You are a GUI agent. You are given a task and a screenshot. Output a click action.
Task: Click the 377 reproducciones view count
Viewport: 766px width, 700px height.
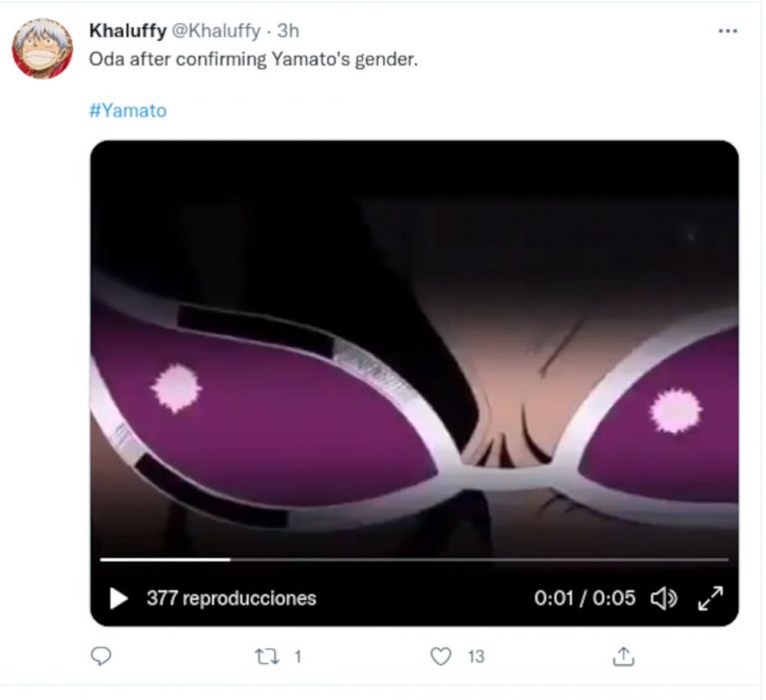click(x=231, y=598)
